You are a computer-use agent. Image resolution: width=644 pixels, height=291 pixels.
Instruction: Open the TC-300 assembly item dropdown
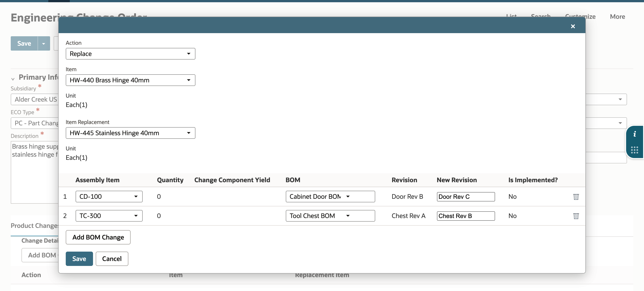point(109,216)
